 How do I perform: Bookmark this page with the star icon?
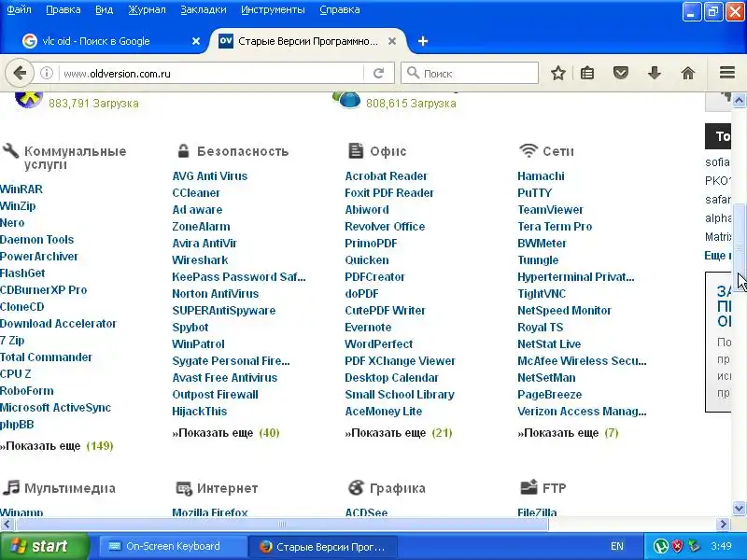pos(557,74)
